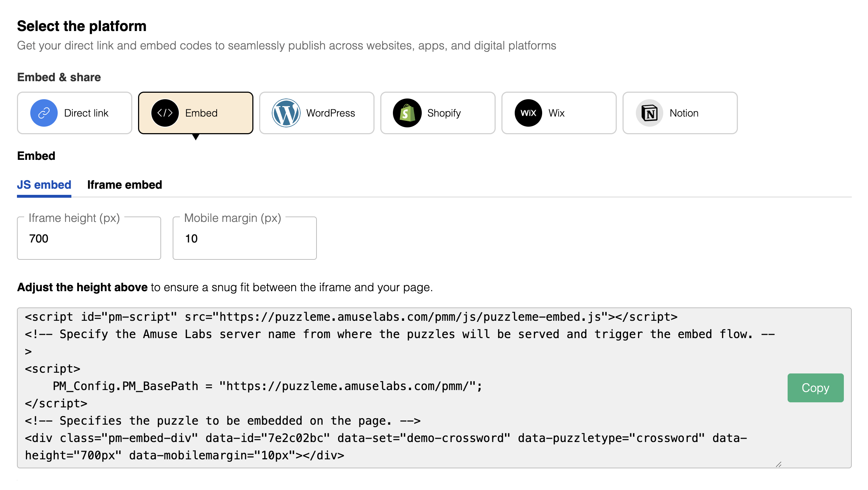Pick the Notion platform label
The image size is (868, 490).
click(684, 113)
